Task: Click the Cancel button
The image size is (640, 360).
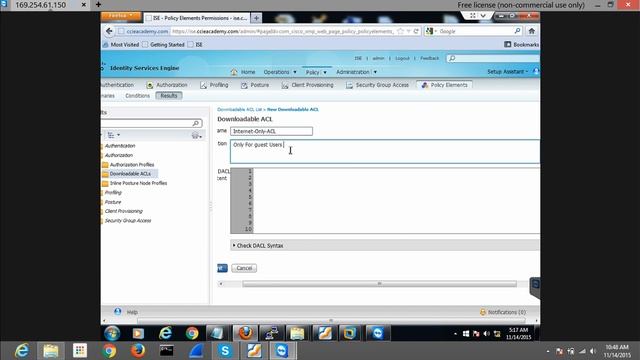Action: click(x=244, y=268)
